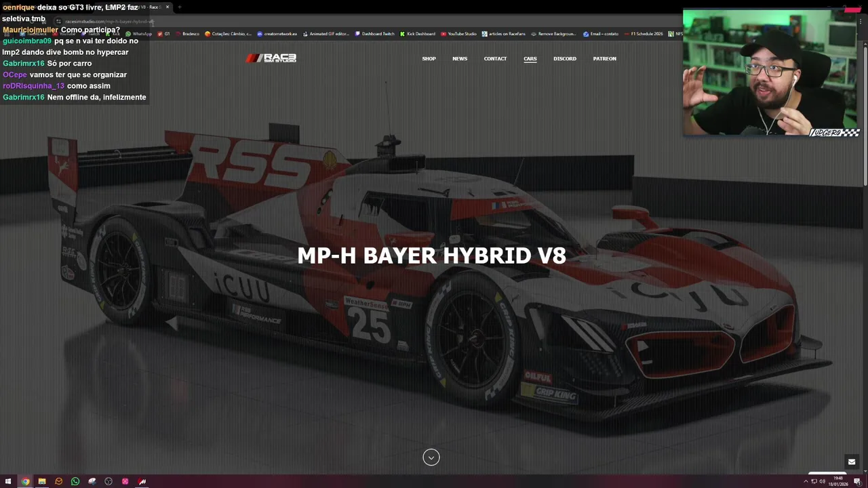Screen dimensions: 868x488
Task: Open the Kick Dashboard bookmark
Action: (x=418, y=34)
